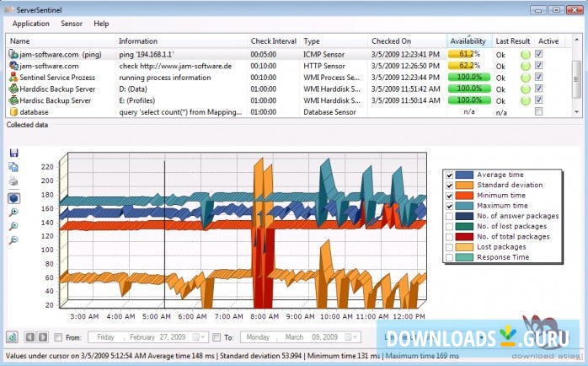Check Lost packages series
588x366 pixels.
point(449,247)
